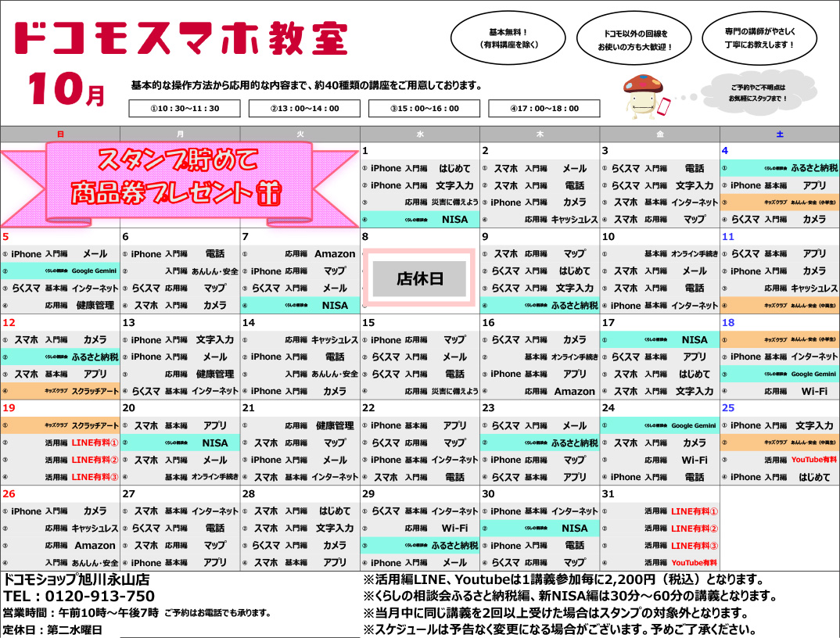840x638 pixels.
Task: Click the 店休日 closed-day box on the 8th
Action: (420, 278)
